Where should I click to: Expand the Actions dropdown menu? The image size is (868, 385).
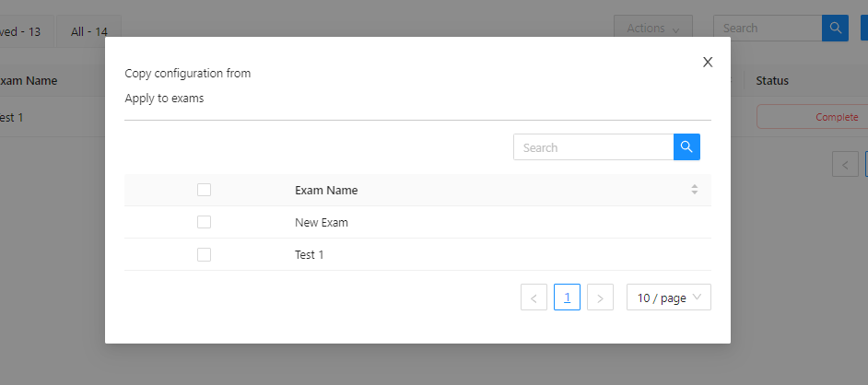[652, 29]
